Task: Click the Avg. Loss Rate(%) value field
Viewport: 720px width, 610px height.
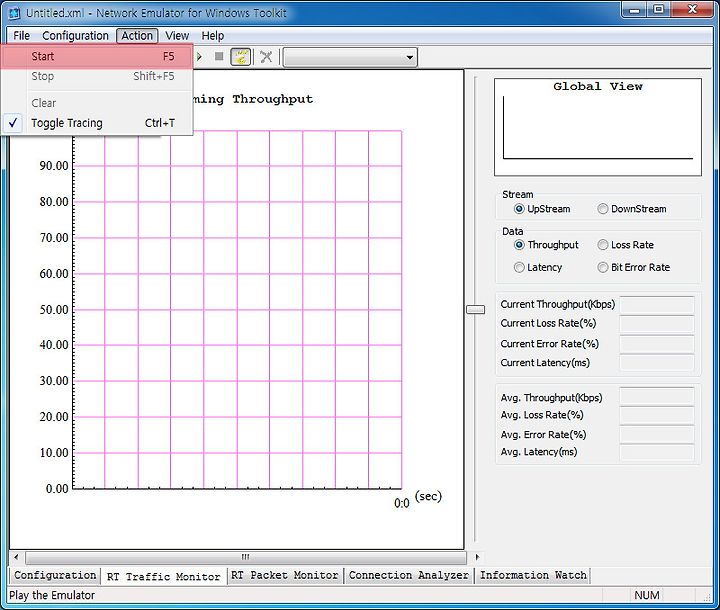Action: (x=657, y=415)
